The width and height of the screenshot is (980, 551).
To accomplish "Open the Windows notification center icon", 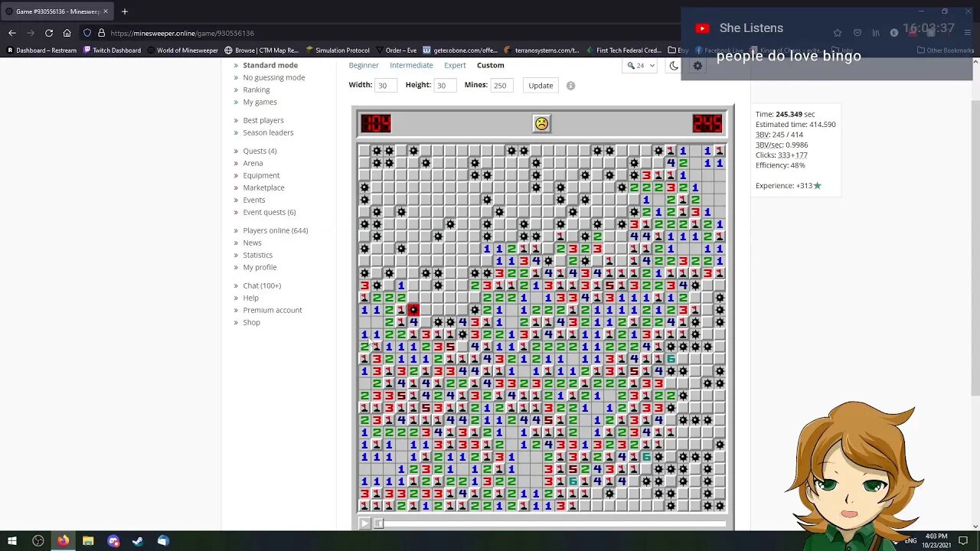I will 963,541.
